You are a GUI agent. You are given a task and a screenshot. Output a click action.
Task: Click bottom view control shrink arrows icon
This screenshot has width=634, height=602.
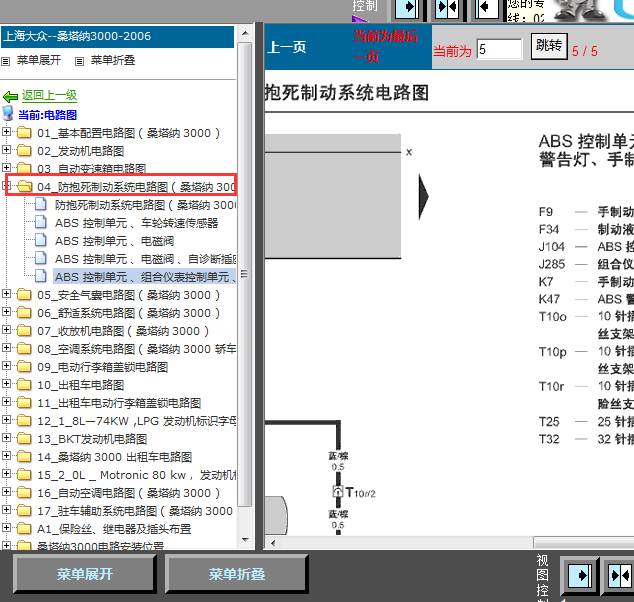tap(620, 575)
